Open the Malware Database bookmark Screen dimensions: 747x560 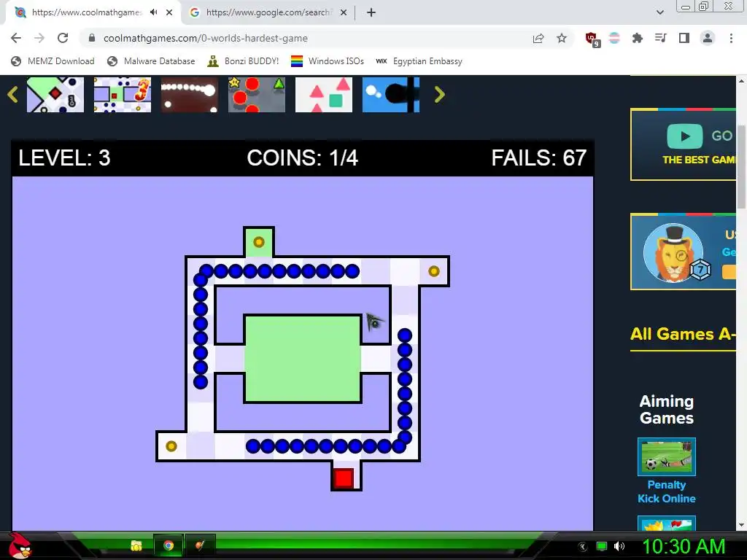tap(151, 61)
